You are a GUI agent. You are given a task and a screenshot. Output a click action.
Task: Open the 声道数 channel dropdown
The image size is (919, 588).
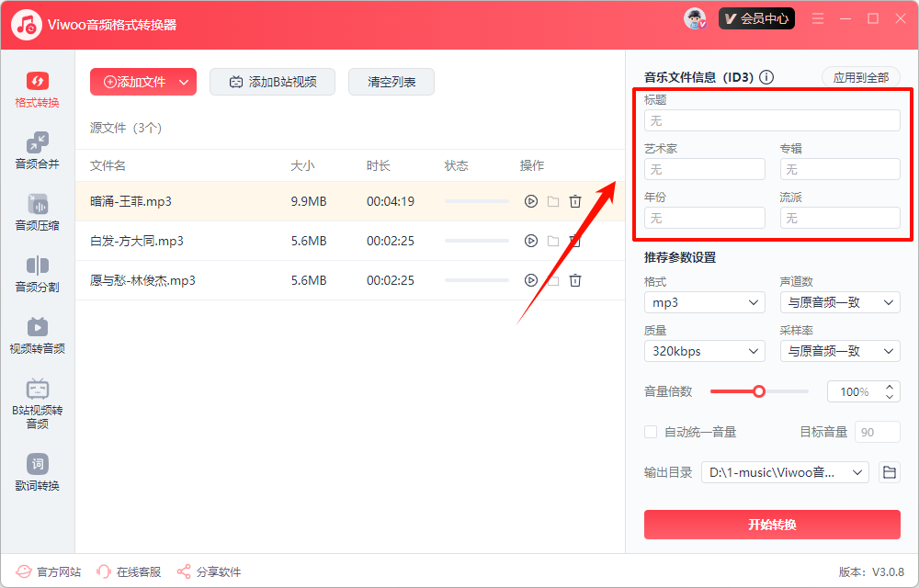point(839,302)
